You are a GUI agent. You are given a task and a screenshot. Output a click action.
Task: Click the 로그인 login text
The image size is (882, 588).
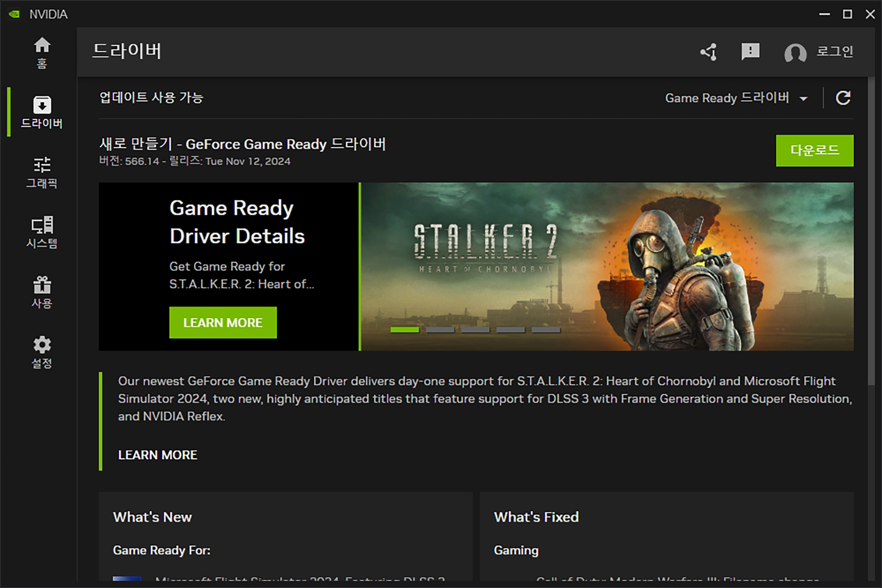[834, 52]
